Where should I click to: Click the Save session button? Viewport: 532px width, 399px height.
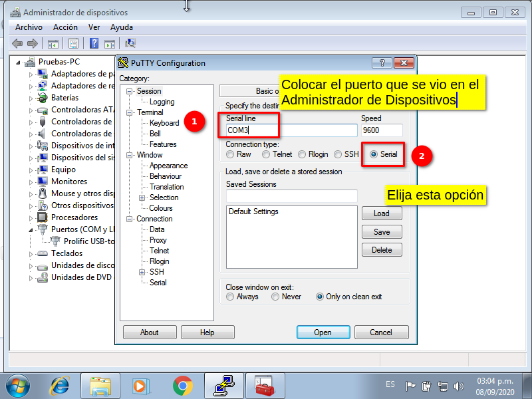pos(382,232)
